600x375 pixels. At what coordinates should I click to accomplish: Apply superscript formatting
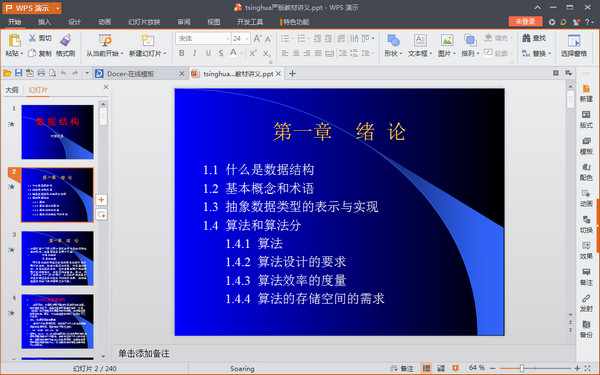253,53
